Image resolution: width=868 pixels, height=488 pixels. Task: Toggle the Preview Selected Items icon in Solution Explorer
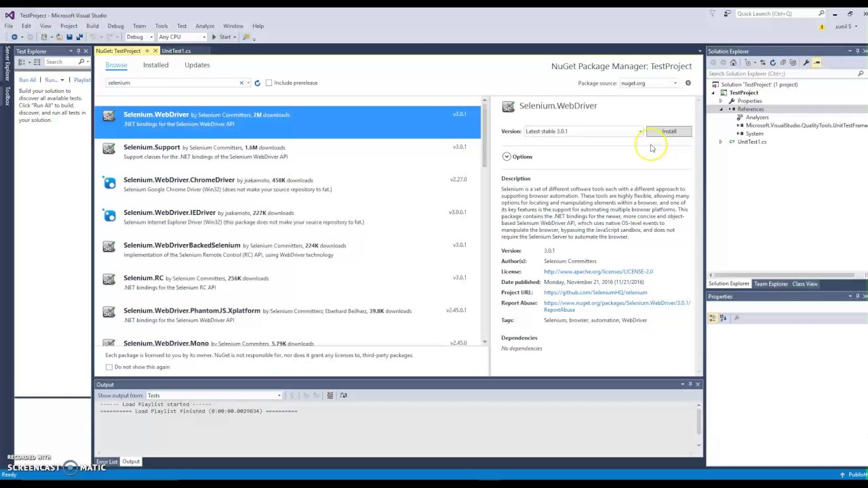click(816, 62)
